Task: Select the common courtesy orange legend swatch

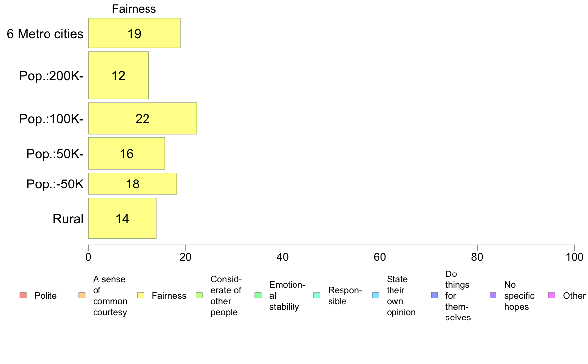Action: 82,295
